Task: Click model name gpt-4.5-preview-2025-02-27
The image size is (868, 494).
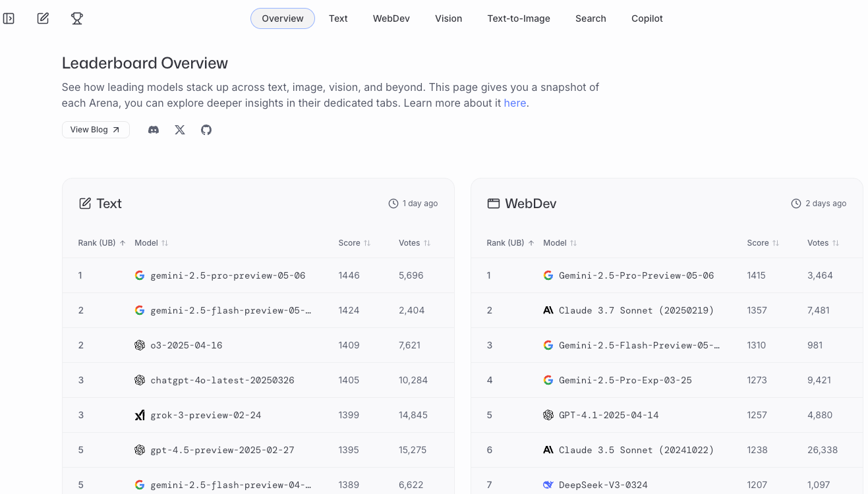Action: point(222,450)
